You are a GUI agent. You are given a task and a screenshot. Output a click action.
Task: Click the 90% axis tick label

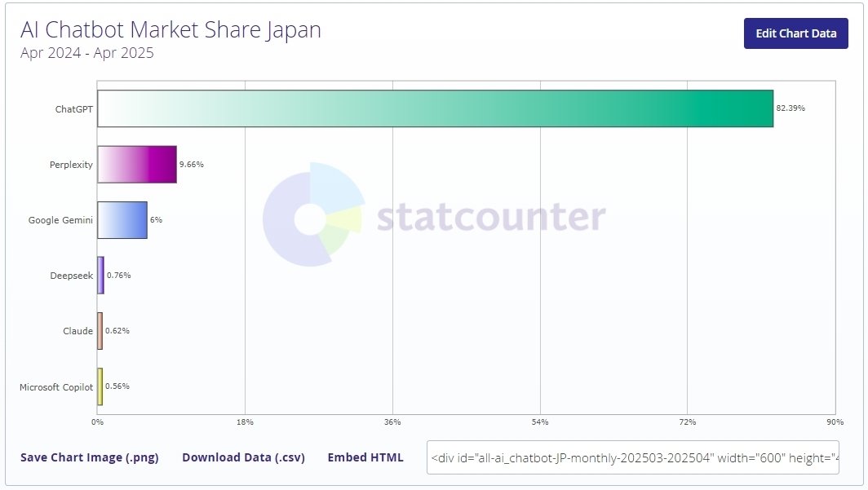pos(835,423)
